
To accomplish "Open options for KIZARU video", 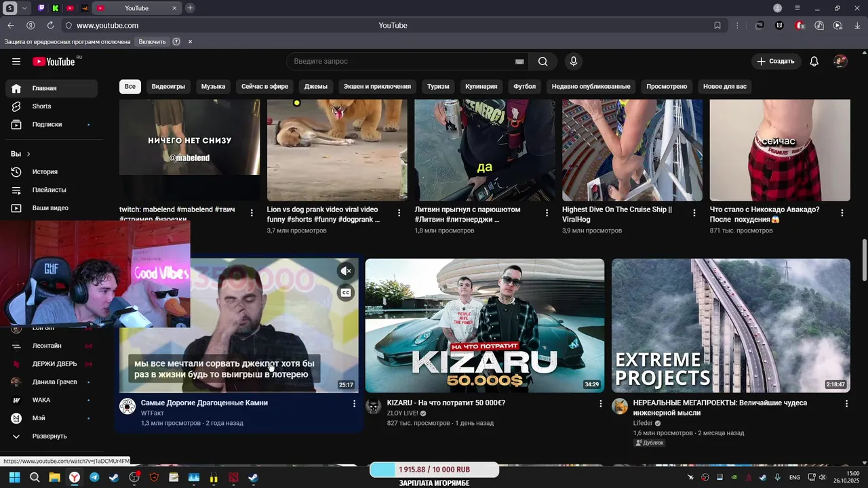I will (x=599, y=403).
